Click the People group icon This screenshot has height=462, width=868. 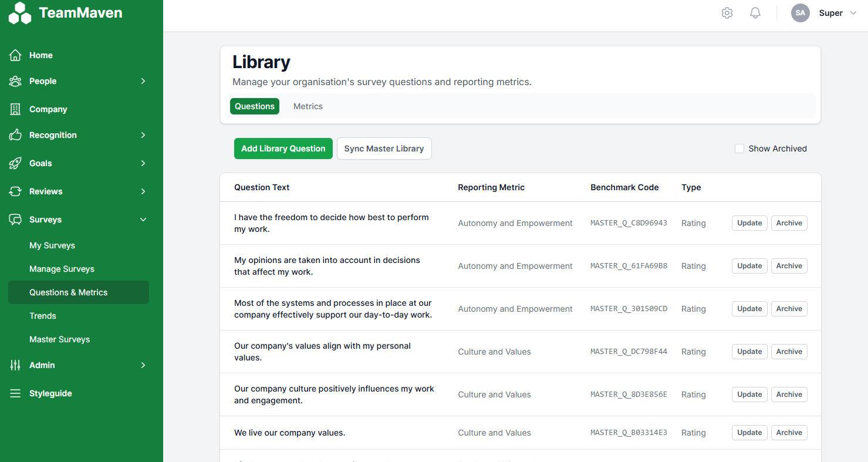15,81
